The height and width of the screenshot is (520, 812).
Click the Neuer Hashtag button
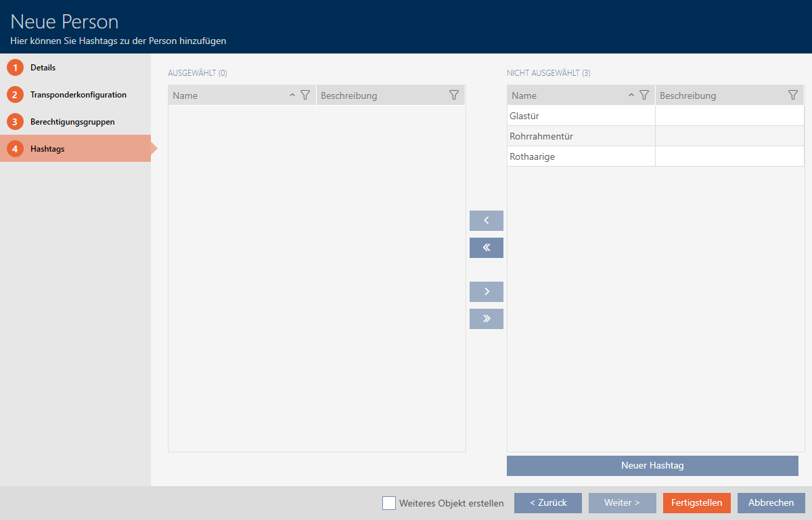[x=652, y=466]
